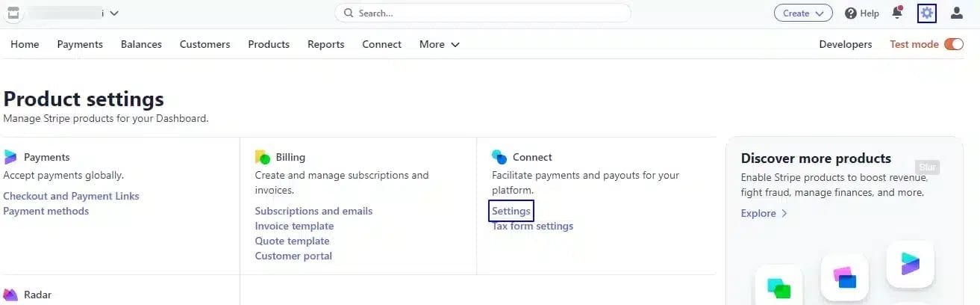Image resolution: width=980 pixels, height=305 pixels.
Task: Expand the More navigation menu
Action: [439, 44]
